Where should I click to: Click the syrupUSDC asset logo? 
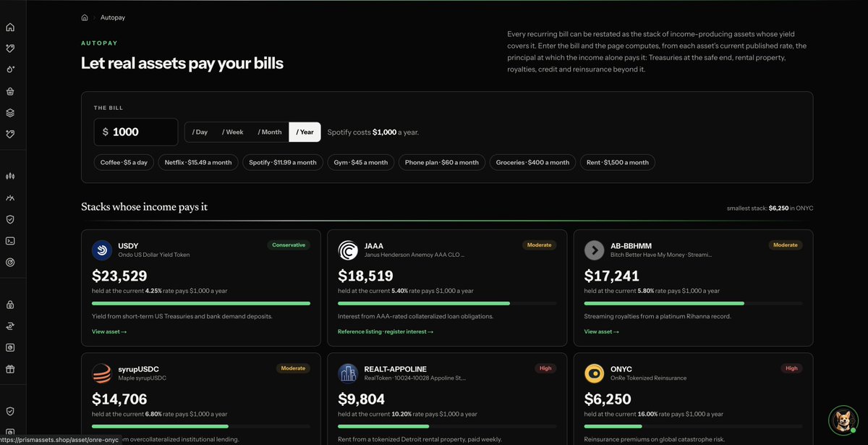click(x=102, y=373)
